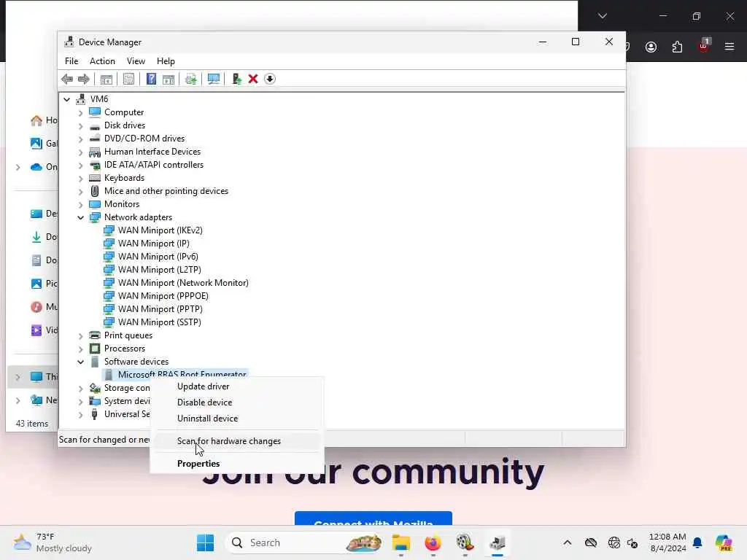Click the Disable device down-arrow icon
Viewport: 747px width, 560px height.
pos(270,79)
